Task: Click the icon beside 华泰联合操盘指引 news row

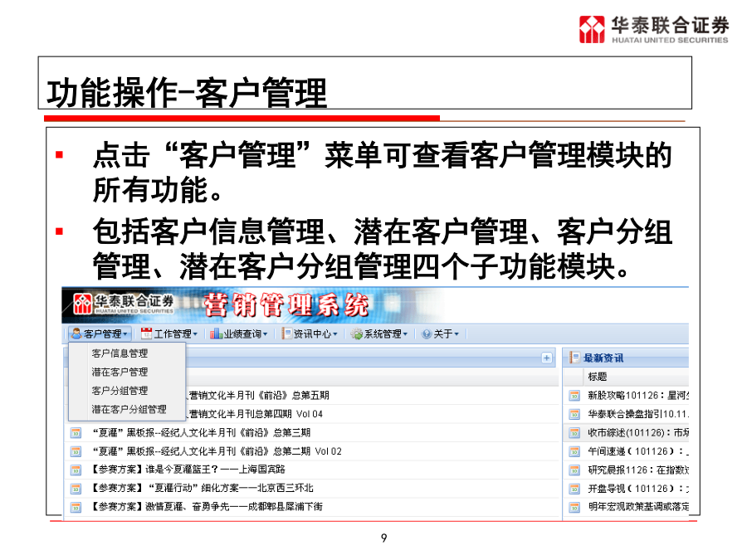Action: pyautogui.click(x=574, y=414)
